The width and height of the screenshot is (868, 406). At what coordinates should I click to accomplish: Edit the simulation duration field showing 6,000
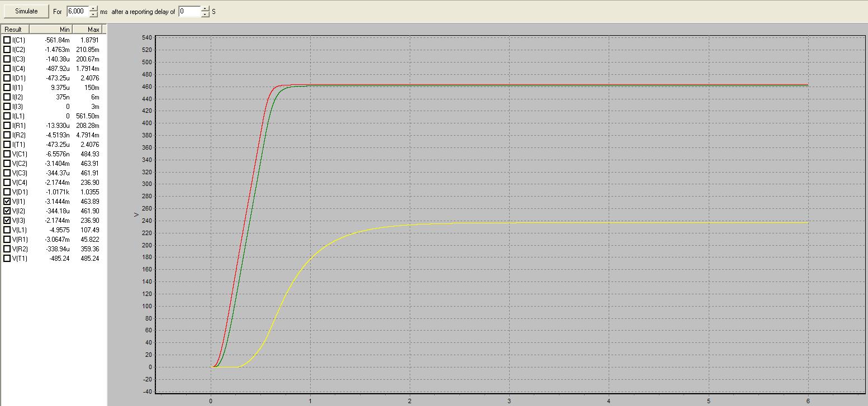(77, 11)
